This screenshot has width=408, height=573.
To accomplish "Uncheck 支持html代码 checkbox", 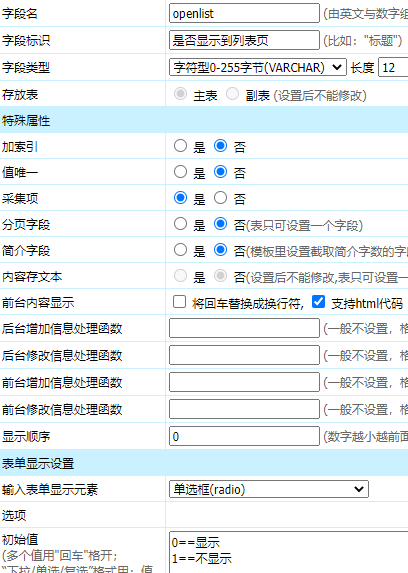I will click(318, 302).
